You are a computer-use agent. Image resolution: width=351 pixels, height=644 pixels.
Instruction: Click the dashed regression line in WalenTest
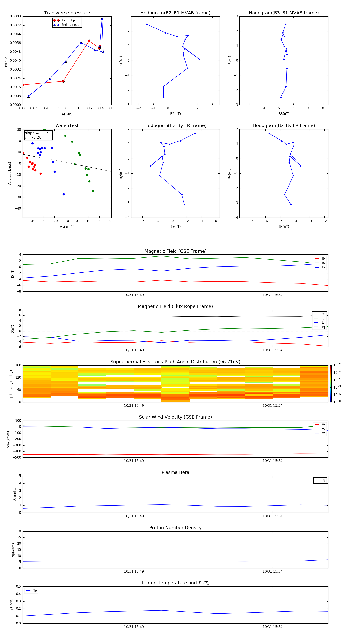point(67,163)
